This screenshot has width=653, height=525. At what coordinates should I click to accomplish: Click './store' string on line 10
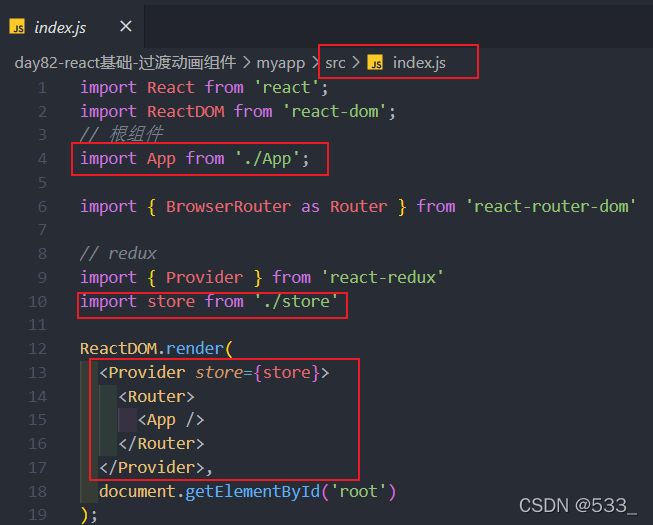296,301
